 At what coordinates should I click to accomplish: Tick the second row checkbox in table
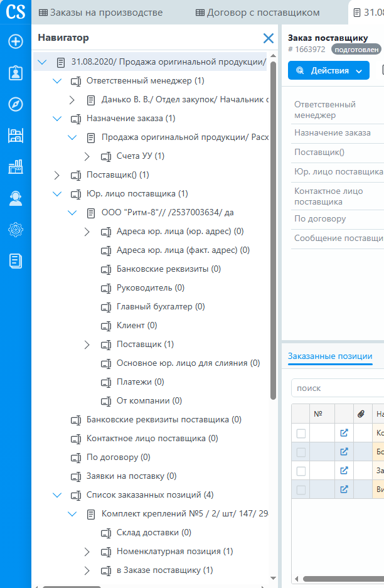point(301,452)
